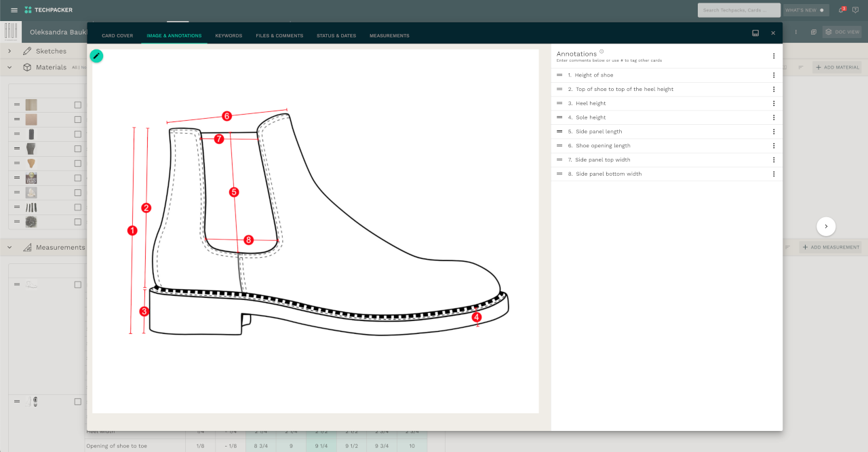Open the Files & Comments tab
This screenshot has width=868, height=452.
coord(279,35)
